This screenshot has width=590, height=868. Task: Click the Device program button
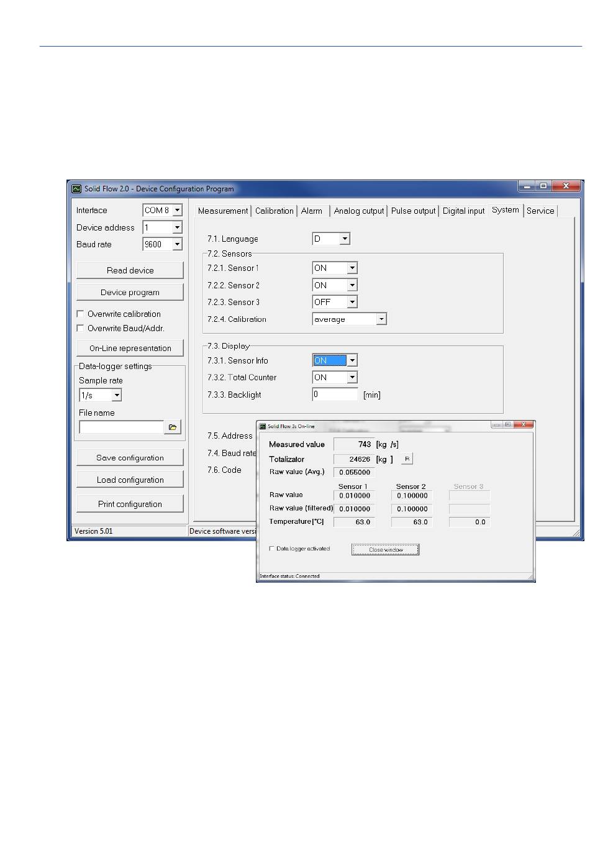pyautogui.click(x=130, y=292)
